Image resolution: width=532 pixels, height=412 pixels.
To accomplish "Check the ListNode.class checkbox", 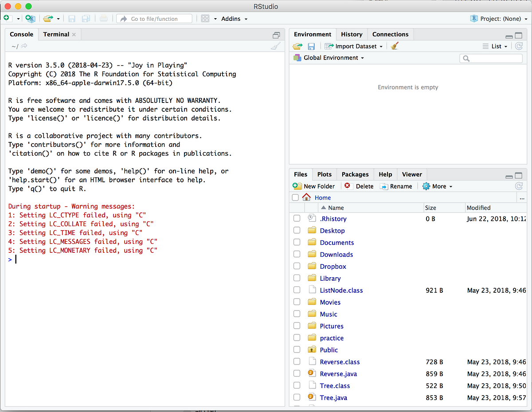I will coord(297,290).
